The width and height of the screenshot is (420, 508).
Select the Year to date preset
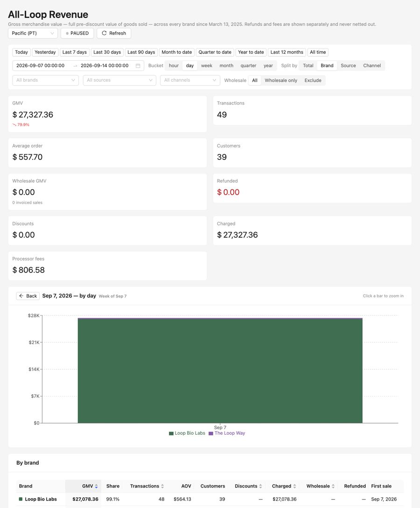click(x=251, y=52)
